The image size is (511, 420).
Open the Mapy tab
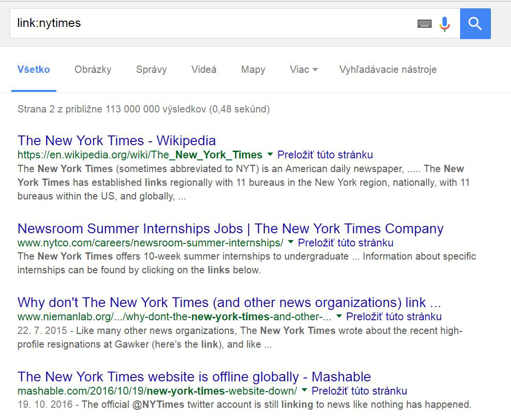(253, 69)
